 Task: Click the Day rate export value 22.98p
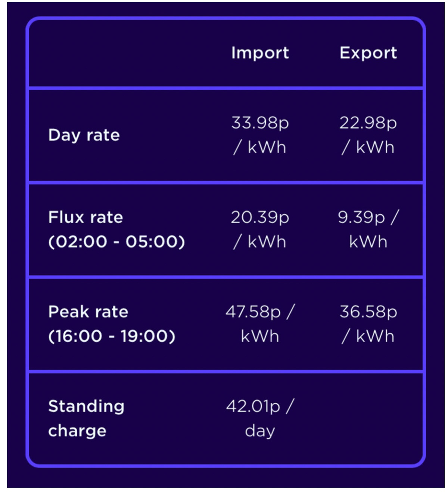pyautogui.click(x=368, y=123)
